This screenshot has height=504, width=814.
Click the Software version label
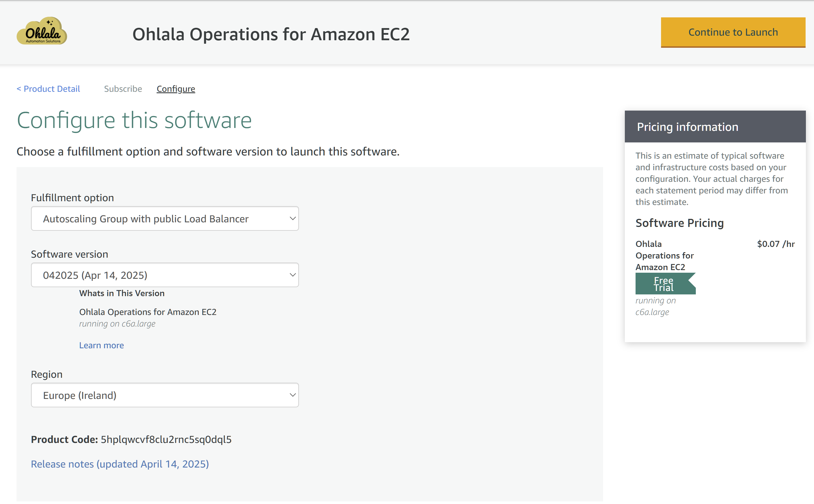click(x=69, y=254)
